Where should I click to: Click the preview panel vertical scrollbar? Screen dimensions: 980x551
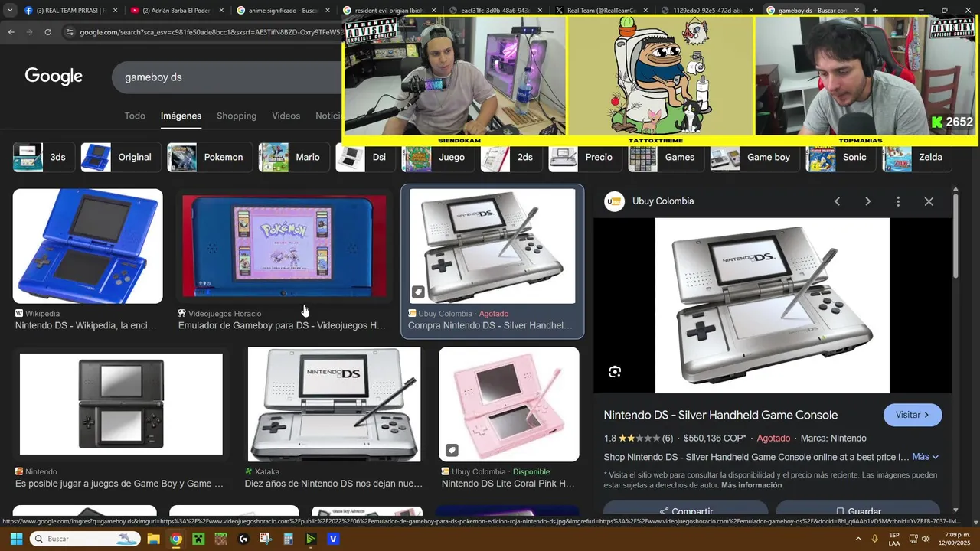pyautogui.click(x=955, y=237)
